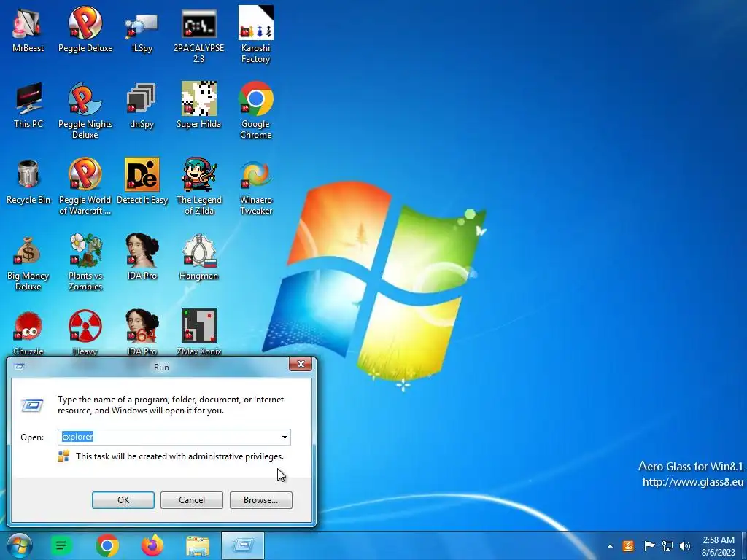Click the Run taskbar button
Viewport: 747px width, 560px height.
coord(243,545)
